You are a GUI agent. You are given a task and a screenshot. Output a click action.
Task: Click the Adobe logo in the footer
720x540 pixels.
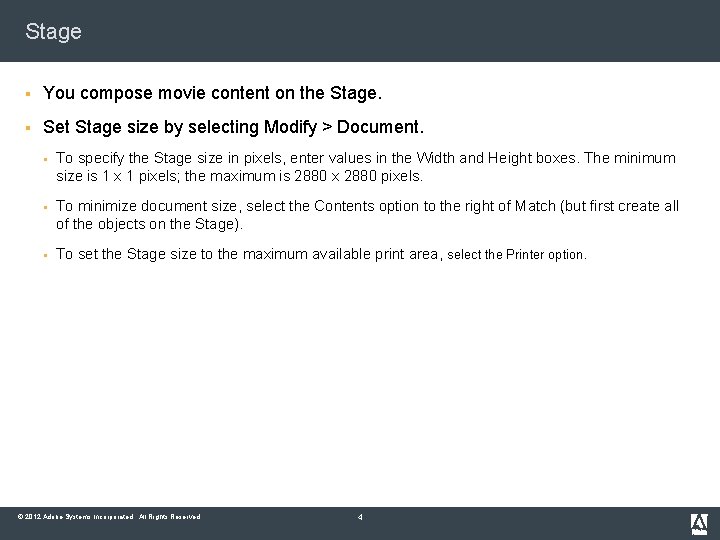[x=699, y=524]
